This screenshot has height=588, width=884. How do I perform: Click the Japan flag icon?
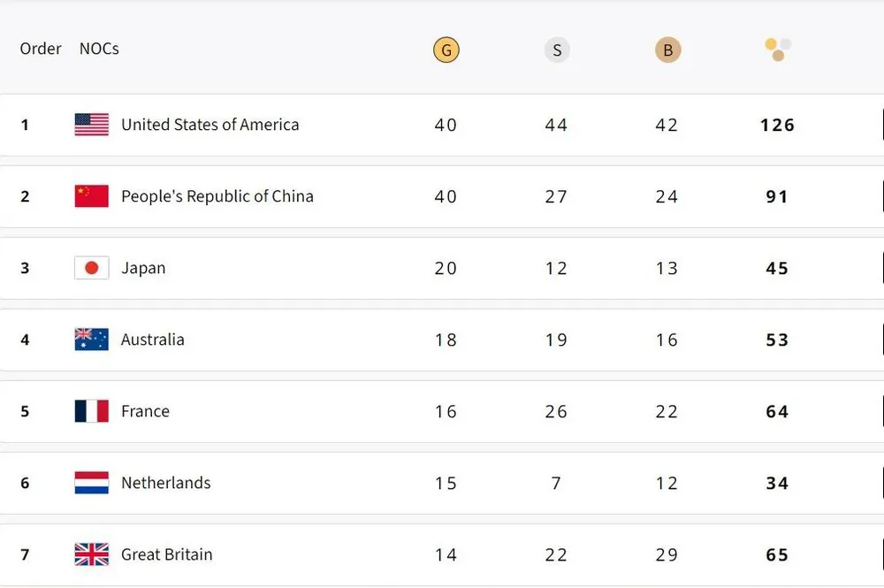click(x=92, y=268)
